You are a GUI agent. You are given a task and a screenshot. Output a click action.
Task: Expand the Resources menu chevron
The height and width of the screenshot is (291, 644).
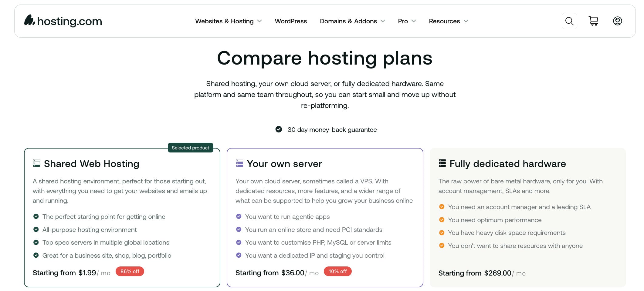(466, 21)
